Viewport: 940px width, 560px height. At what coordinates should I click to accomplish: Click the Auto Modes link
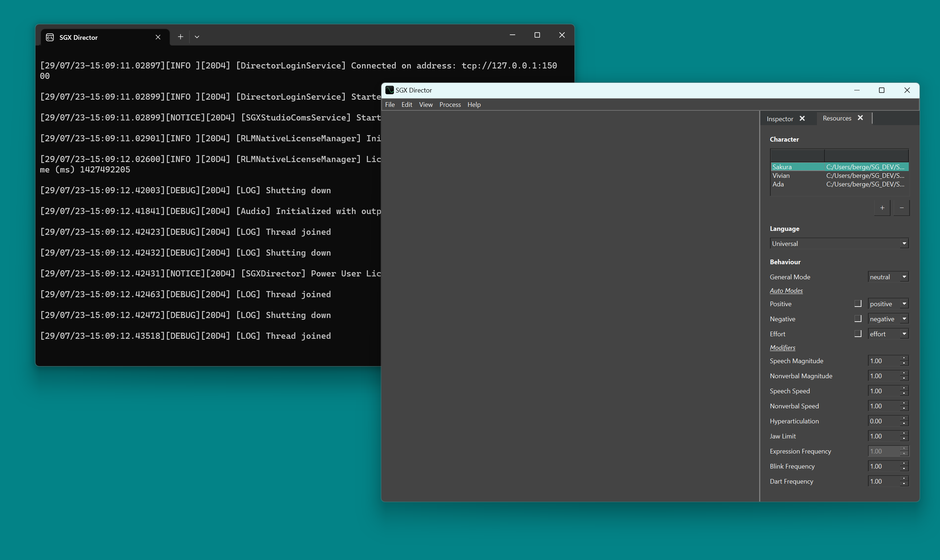[x=786, y=290]
